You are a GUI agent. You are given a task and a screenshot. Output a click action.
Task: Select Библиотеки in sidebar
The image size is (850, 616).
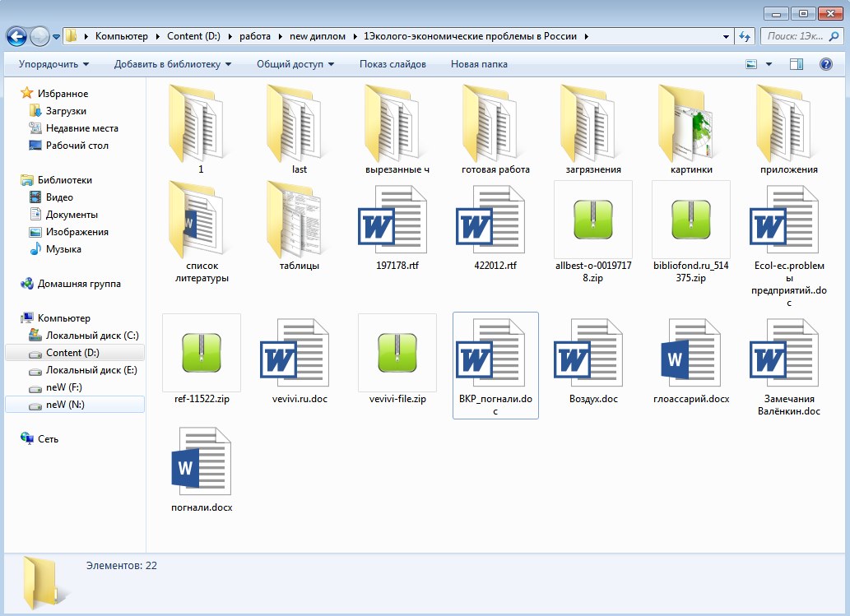click(64, 180)
